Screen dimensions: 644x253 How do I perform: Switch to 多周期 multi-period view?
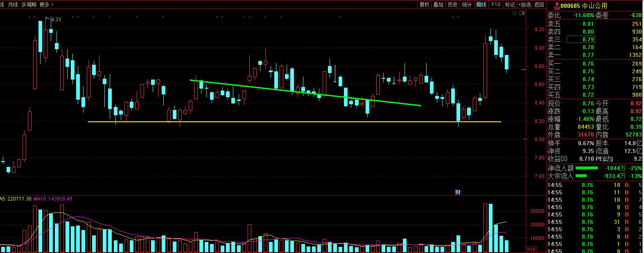(x=29, y=5)
